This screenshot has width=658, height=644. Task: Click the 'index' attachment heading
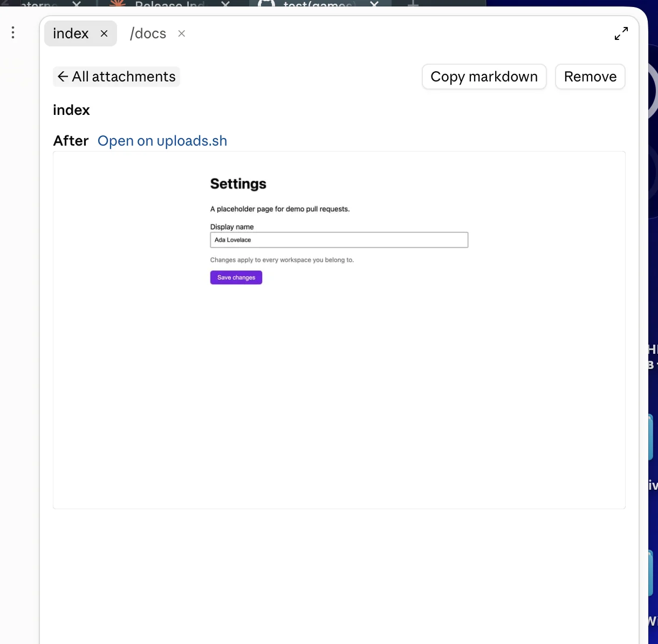click(71, 110)
